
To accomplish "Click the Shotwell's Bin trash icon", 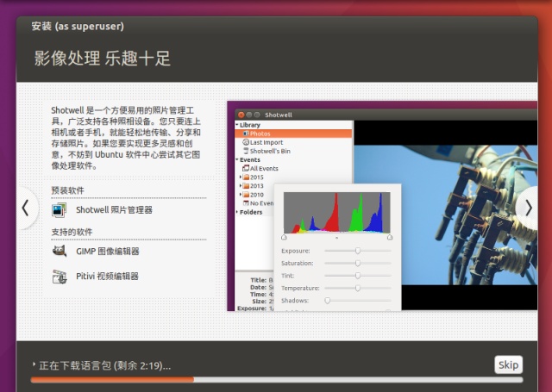I will (246, 151).
